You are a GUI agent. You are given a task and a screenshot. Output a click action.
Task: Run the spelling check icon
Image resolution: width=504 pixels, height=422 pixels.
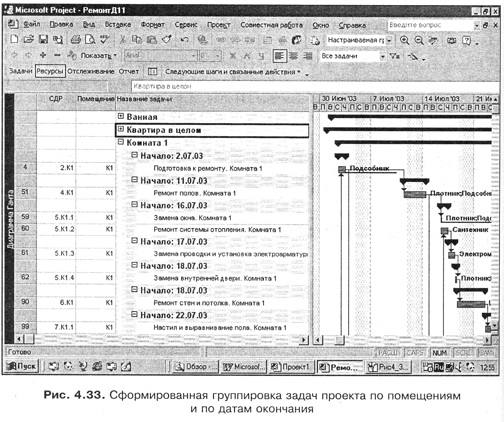pyautogui.click(x=104, y=40)
